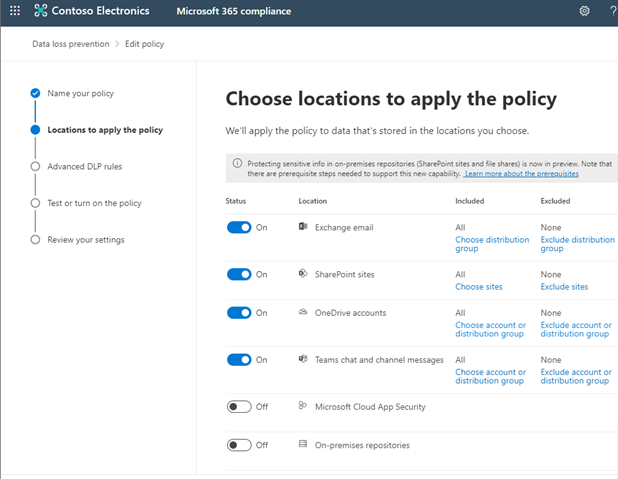Click the SharePoint sites label
Image resolution: width=618 pixels, height=479 pixels.
tap(344, 274)
